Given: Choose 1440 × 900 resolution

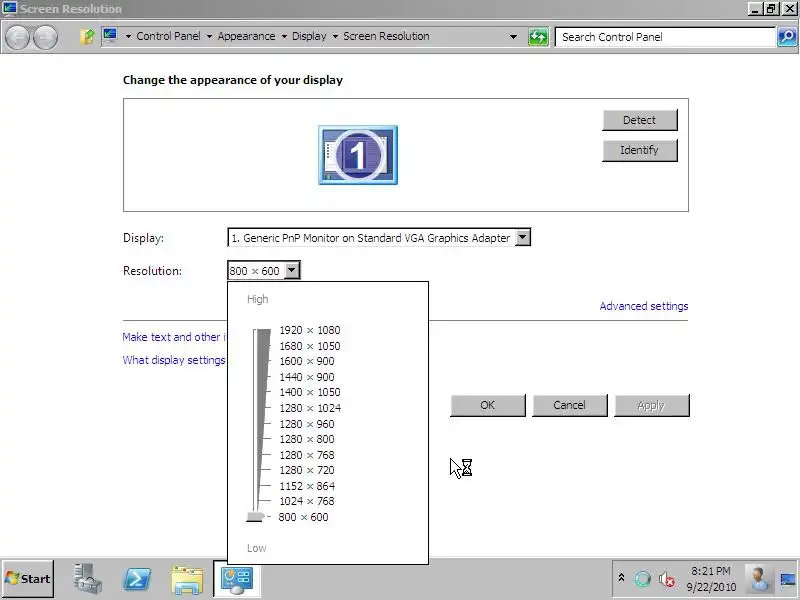Looking at the screenshot, I should click(307, 377).
